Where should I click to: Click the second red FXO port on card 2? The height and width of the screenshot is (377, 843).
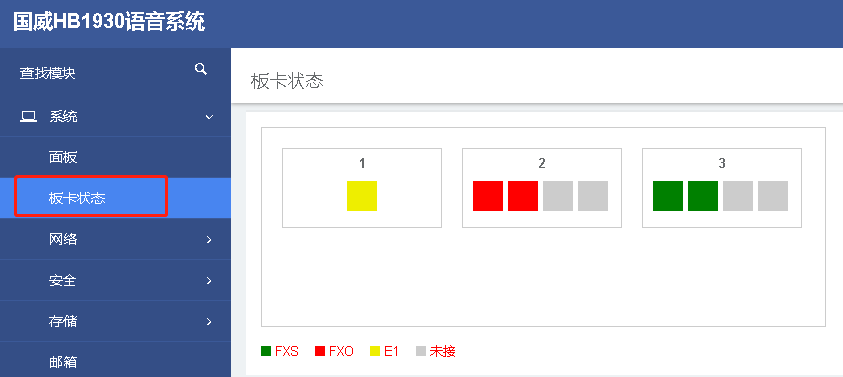tap(523, 196)
